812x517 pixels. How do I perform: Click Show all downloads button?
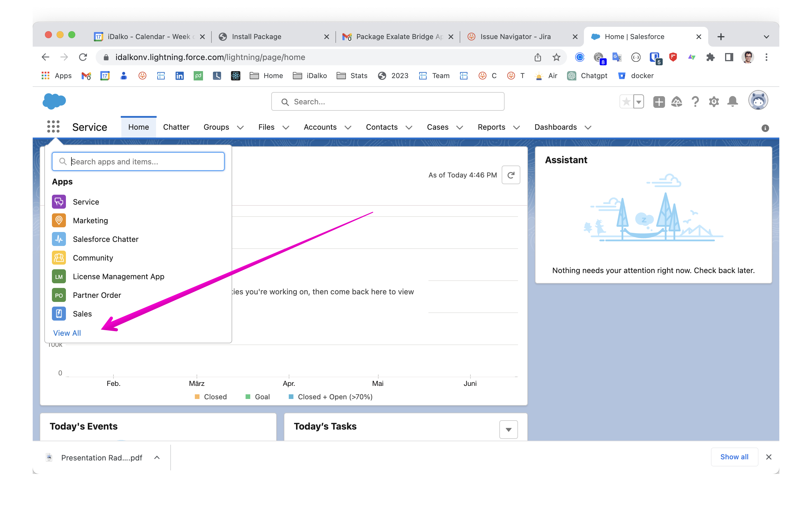point(734,457)
